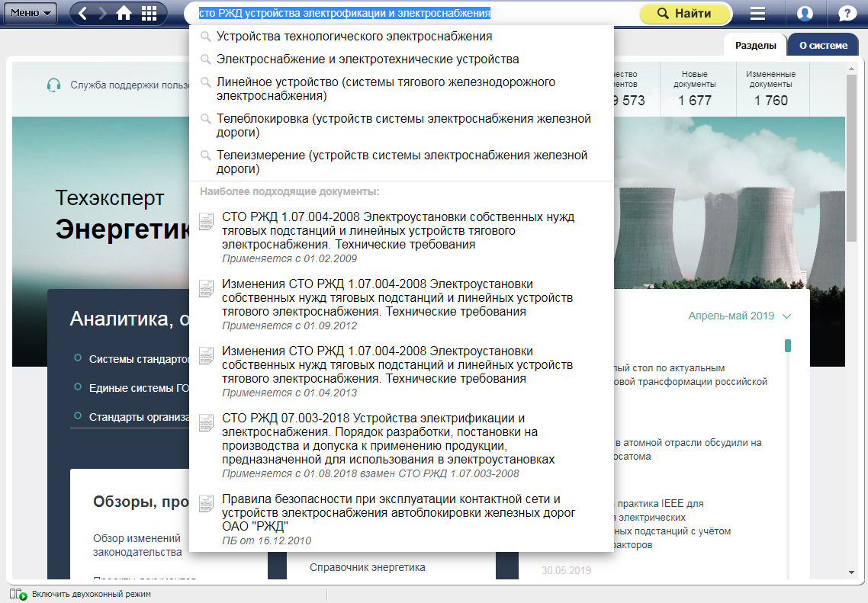Choose the Телеблокировка search suggestion
The width and height of the screenshot is (868, 603).
point(403,126)
